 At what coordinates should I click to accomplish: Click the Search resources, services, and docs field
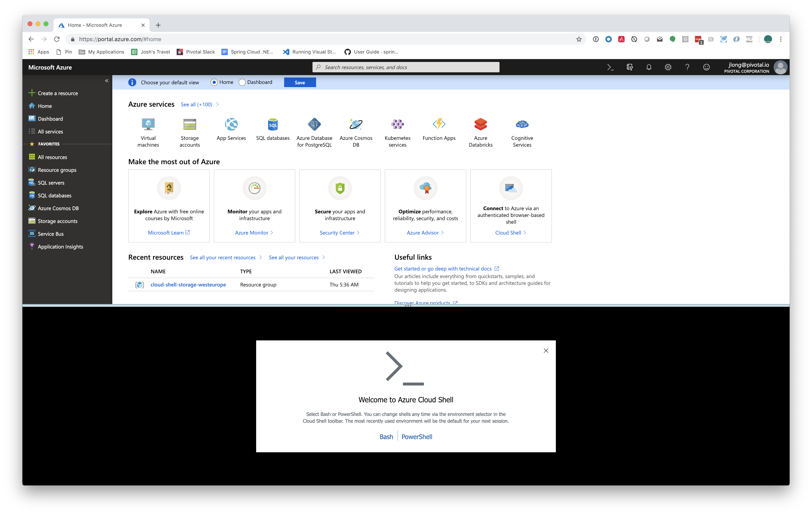[406, 67]
